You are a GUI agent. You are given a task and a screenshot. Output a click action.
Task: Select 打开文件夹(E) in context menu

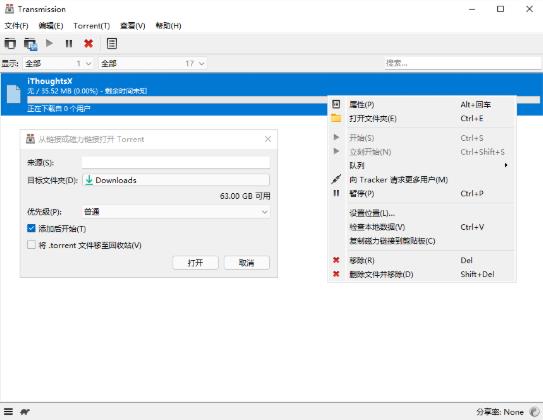pyautogui.click(x=422, y=118)
